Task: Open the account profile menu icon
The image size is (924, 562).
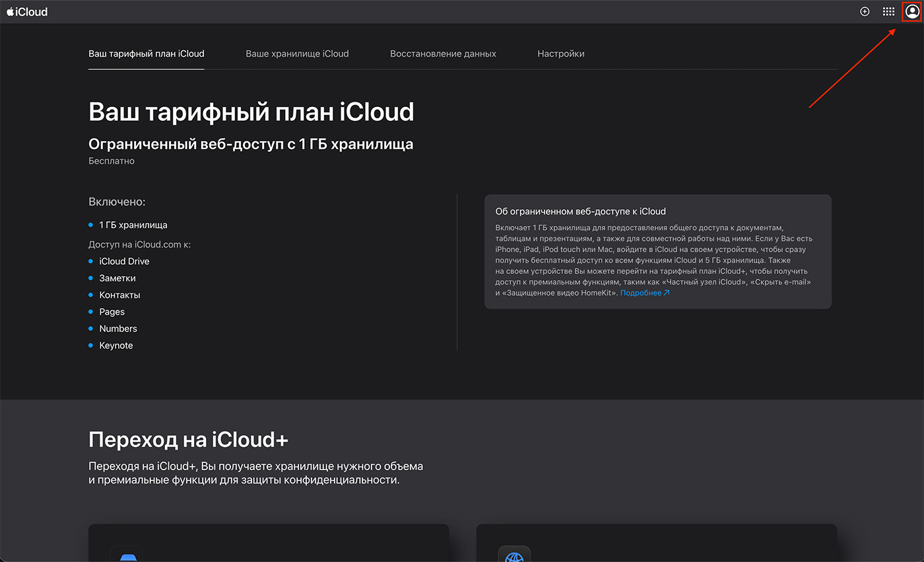Action: (x=911, y=12)
